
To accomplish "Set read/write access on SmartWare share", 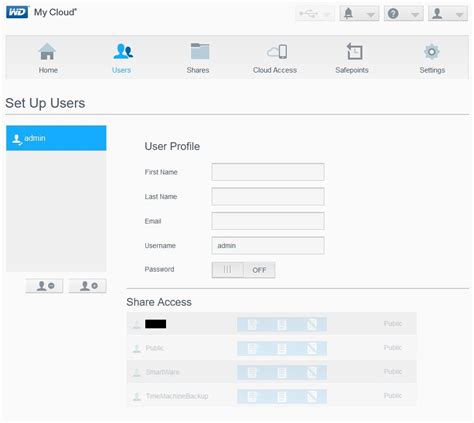I will pyautogui.click(x=252, y=373).
